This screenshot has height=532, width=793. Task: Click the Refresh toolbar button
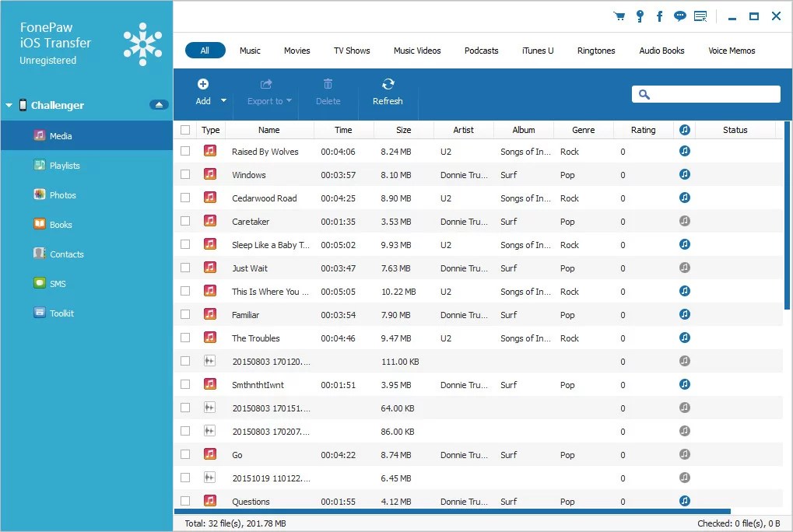tap(388, 92)
